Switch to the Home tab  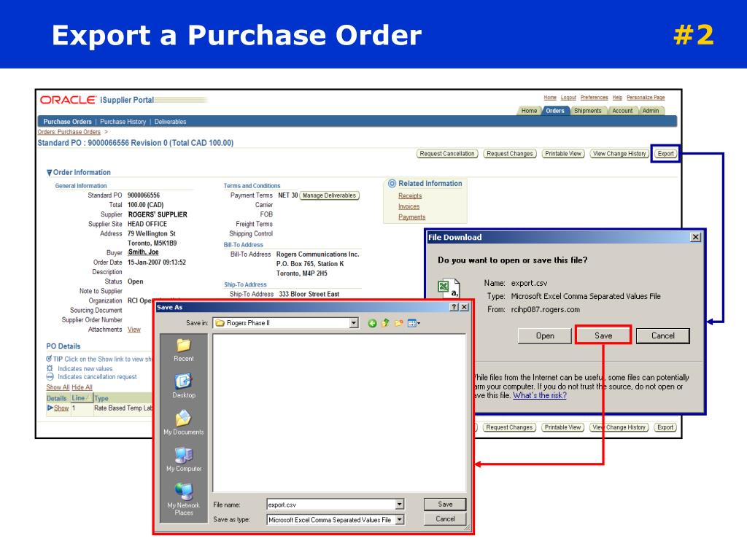pyautogui.click(x=529, y=111)
